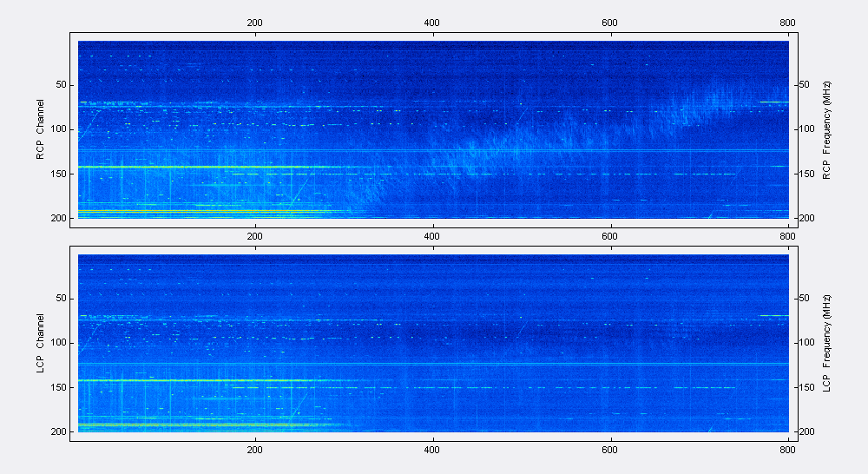This screenshot has width=868, height=474.
Task: Click the 200 tick above the RCP plot
Action: point(254,23)
